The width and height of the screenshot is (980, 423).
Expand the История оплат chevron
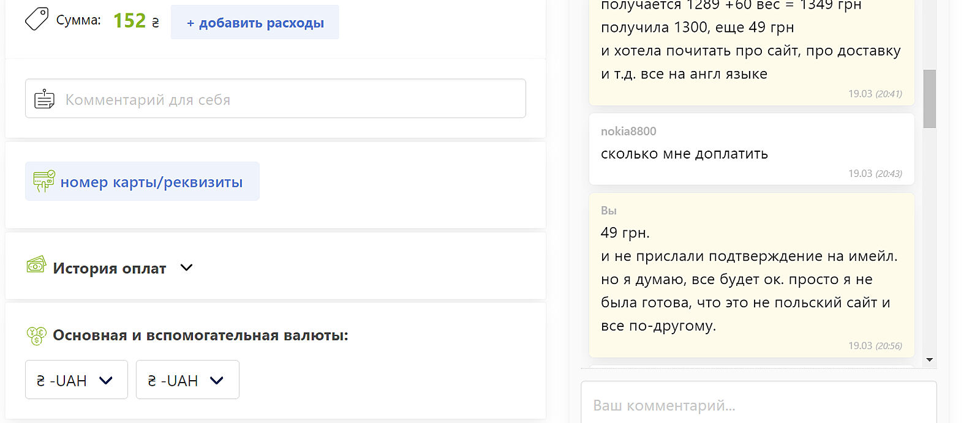(x=187, y=268)
